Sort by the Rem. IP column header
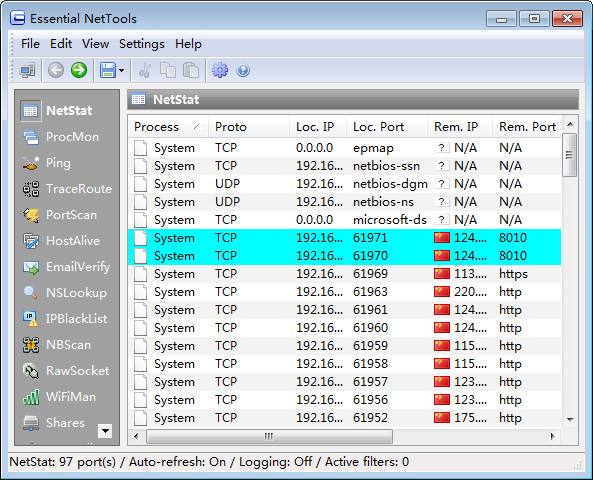Image resolution: width=593 pixels, height=480 pixels. (460, 127)
